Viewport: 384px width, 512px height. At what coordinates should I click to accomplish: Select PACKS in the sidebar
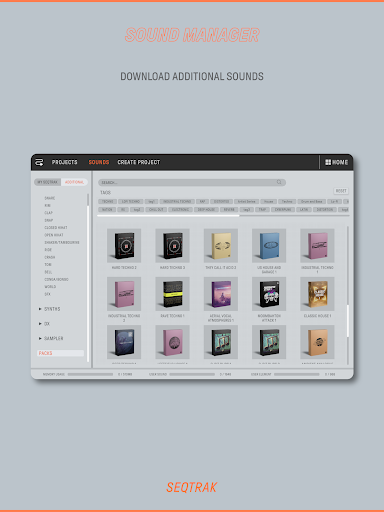[x=60, y=353]
